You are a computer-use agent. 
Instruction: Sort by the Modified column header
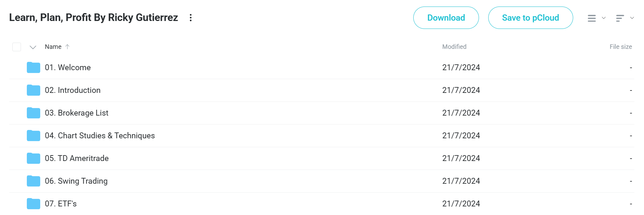(454, 47)
